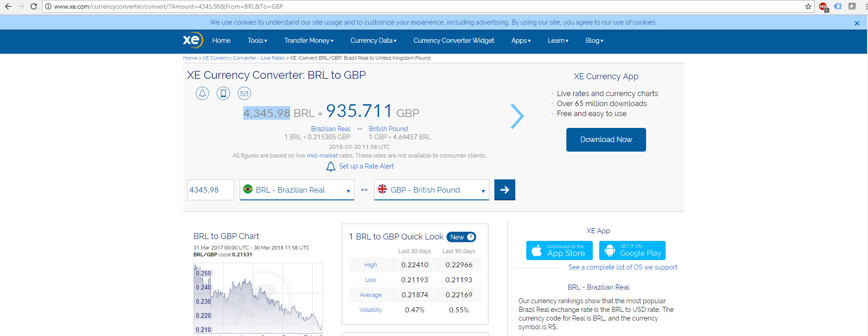This screenshot has height=336, width=868.
Task: Click the Download Now button
Action: (x=606, y=140)
